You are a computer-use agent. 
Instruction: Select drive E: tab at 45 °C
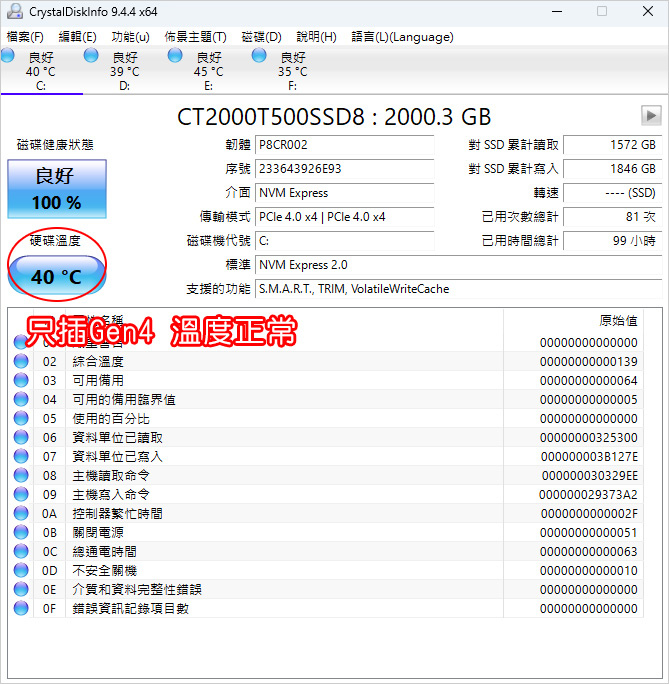[x=209, y=71]
